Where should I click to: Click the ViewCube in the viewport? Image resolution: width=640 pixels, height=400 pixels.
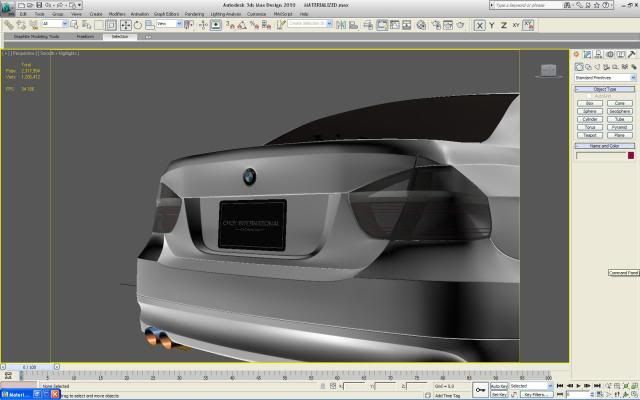pos(548,71)
